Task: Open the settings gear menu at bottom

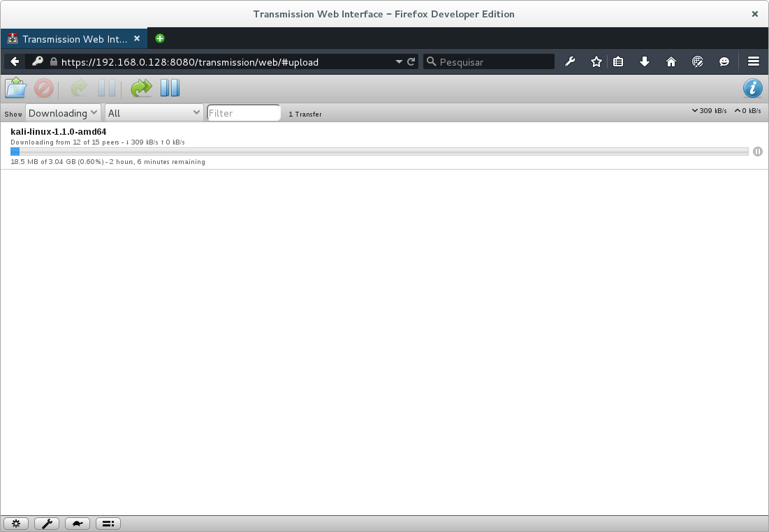Action: click(16, 523)
